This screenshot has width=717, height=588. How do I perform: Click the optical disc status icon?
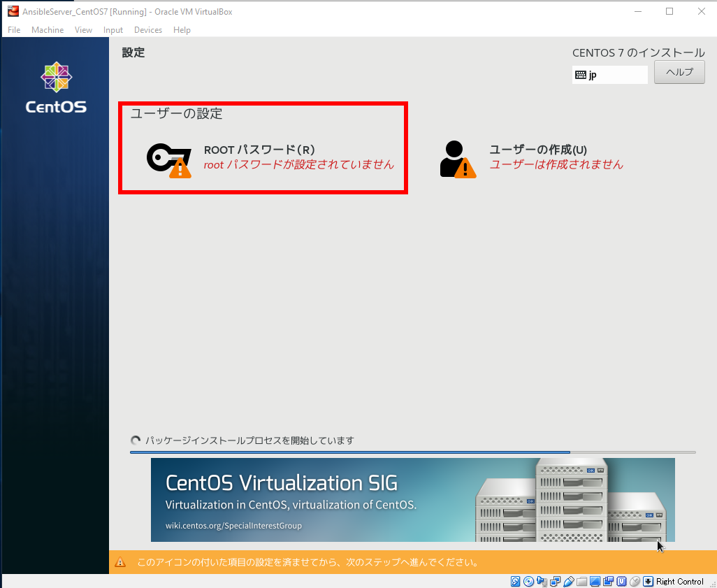click(x=528, y=581)
